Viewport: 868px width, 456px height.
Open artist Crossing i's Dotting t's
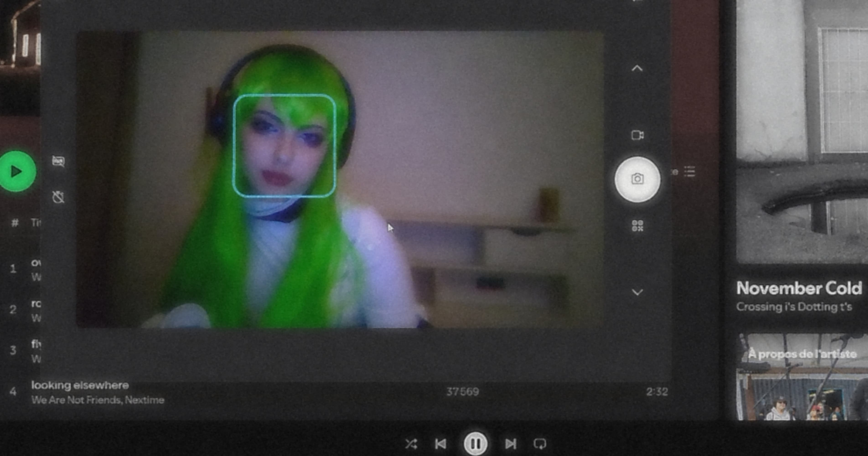[793, 307]
